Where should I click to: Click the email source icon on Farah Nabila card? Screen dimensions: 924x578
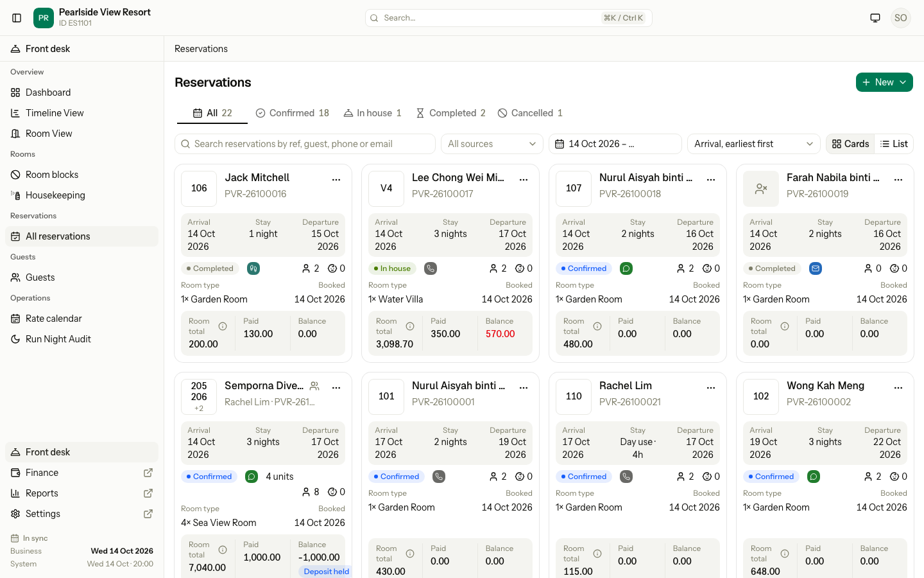pyautogui.click(x=816, y=268)
